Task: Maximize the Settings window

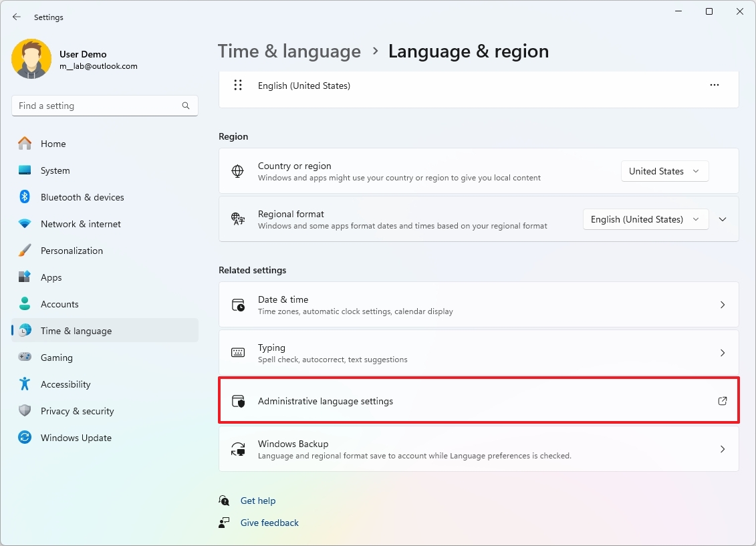Action: click(x=709, y=11)
